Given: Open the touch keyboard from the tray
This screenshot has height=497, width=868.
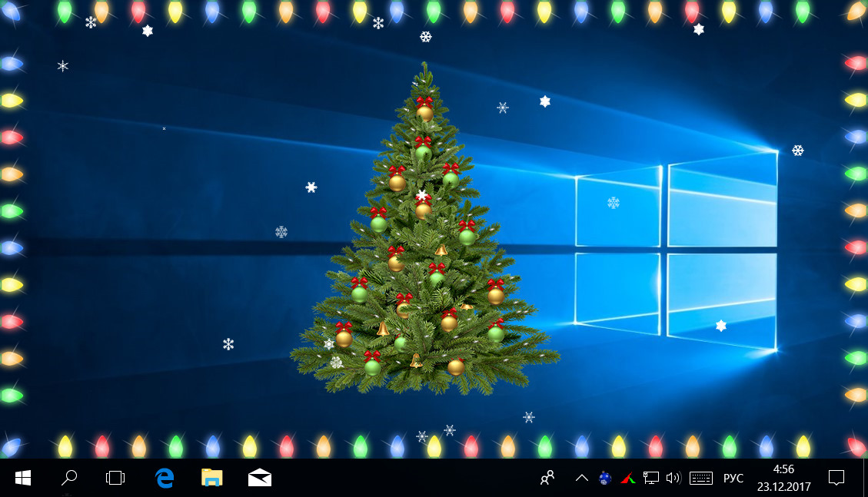Looking at the screenshot, I should pos(701,479).
